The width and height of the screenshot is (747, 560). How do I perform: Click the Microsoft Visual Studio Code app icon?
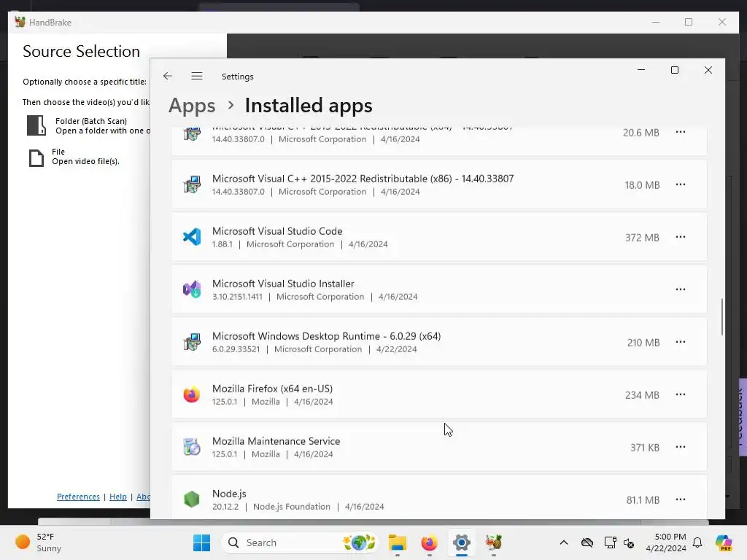click(x=192, y=237)
